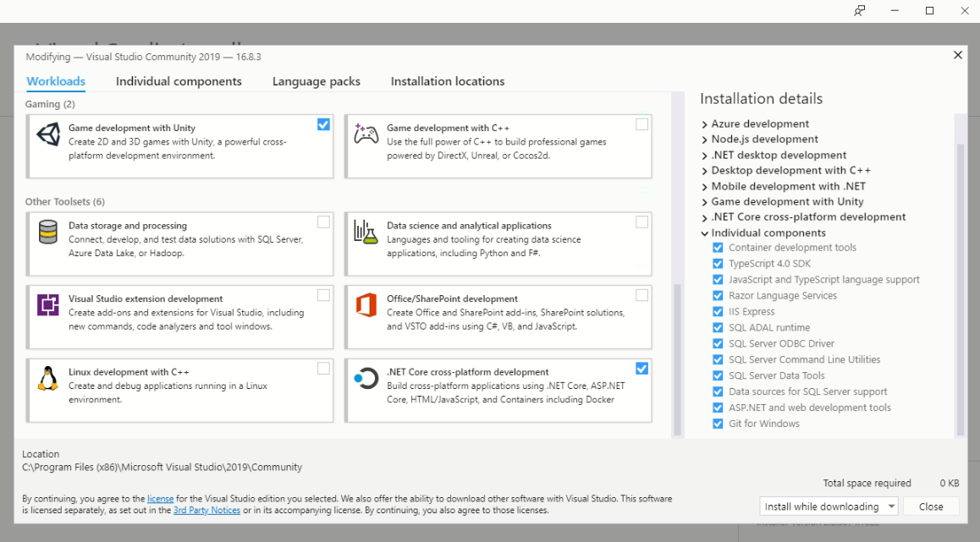The height and width of the screenshot is (542, 980).
Task: Click the Gaming (2) section heading
Action: coord(50,104)
